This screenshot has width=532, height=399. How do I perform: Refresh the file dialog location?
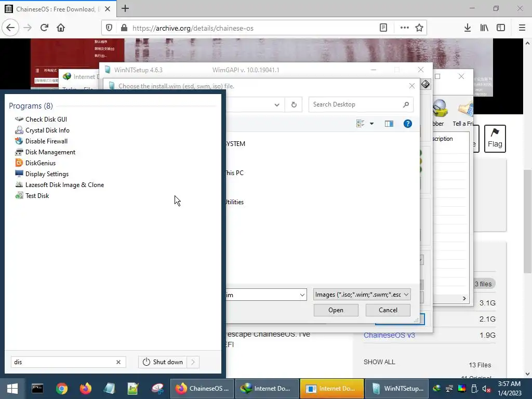coord(294,104)
